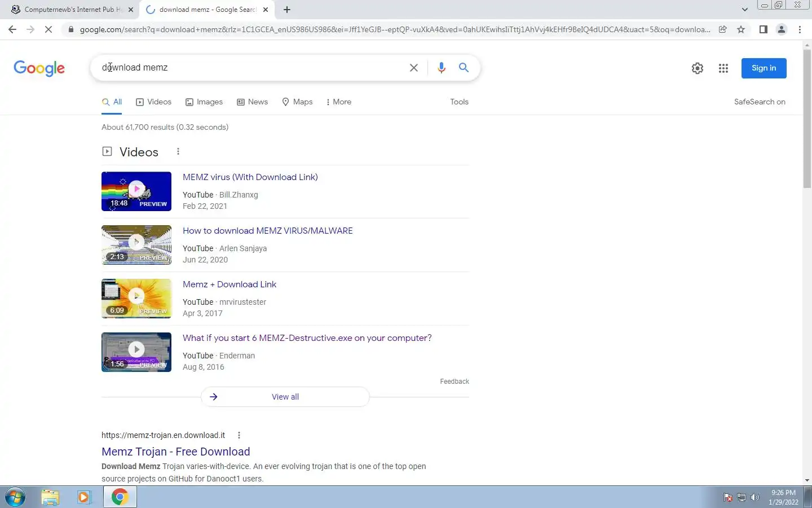This screenshot has height=508, width=812.
Task: Start voice search with the microphone
Action: (x=442, y=68)
